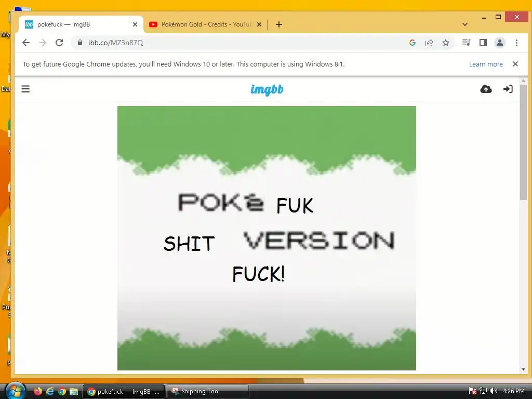
Task: Open the Chrome profile avatar
Action: click(x=499, y=43)
